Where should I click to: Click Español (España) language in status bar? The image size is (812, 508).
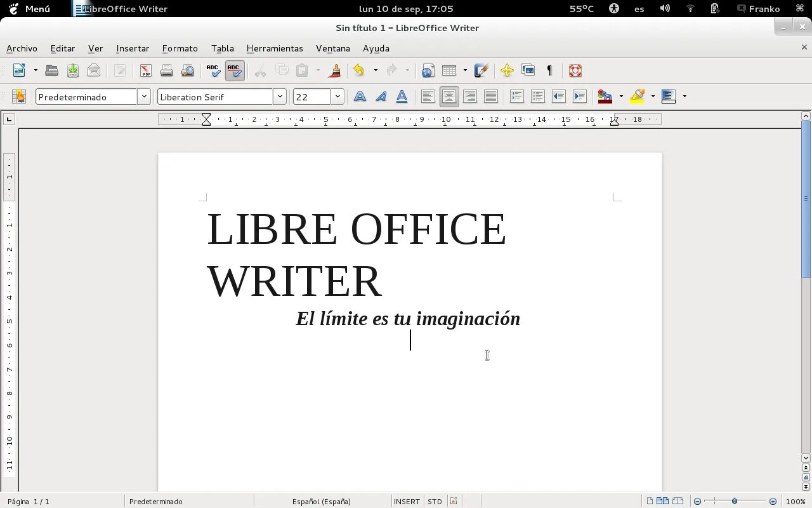pyautogui.click(x=322, y=501)
